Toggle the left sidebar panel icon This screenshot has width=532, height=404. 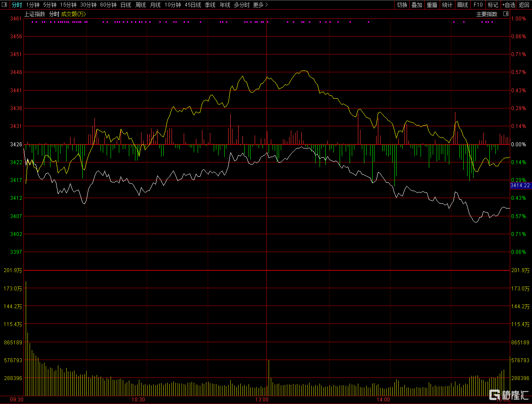click(4, 5)
